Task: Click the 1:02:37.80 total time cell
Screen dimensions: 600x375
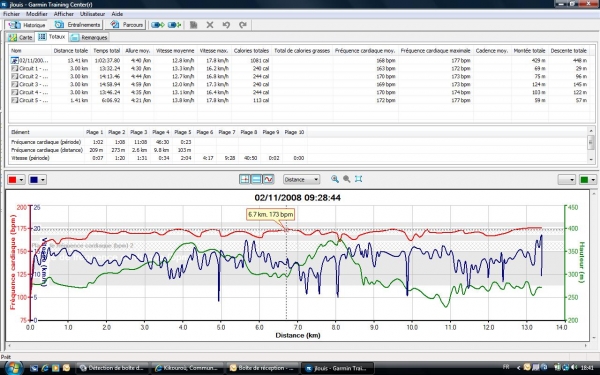Action: 107,60
